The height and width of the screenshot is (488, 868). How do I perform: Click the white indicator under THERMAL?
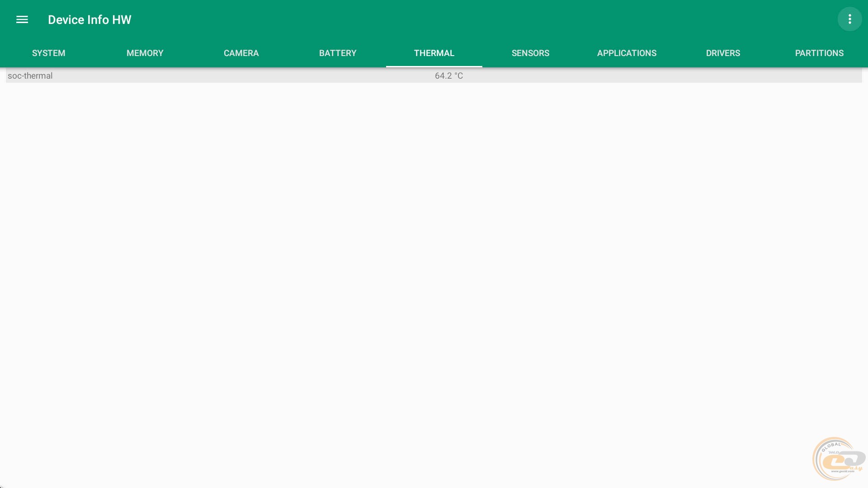(434, 66)
